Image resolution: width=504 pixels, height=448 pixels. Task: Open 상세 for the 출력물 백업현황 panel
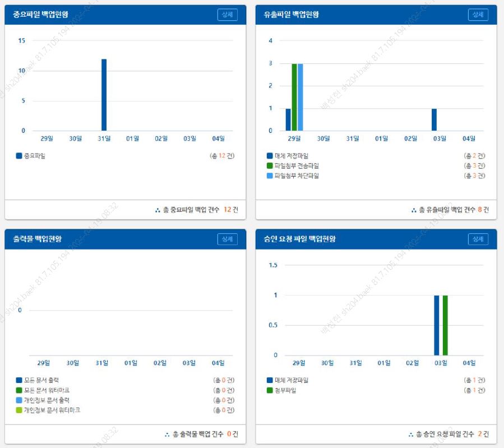227,239
